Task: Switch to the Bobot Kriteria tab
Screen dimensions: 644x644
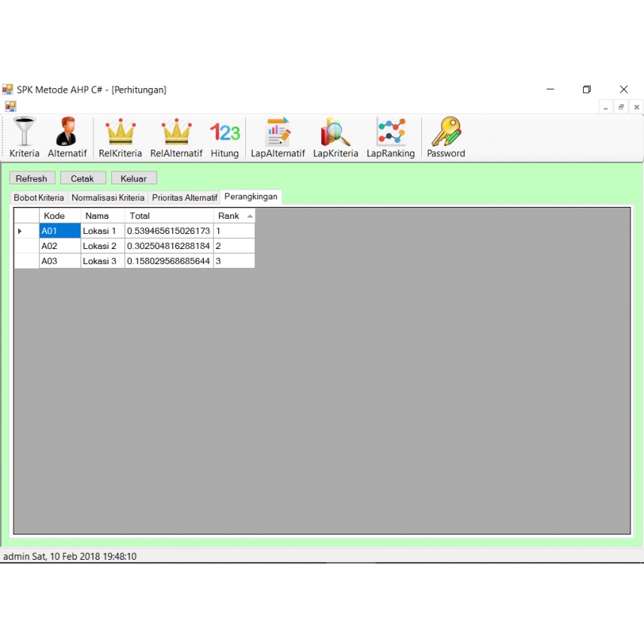Action: (x=39, y=198)
